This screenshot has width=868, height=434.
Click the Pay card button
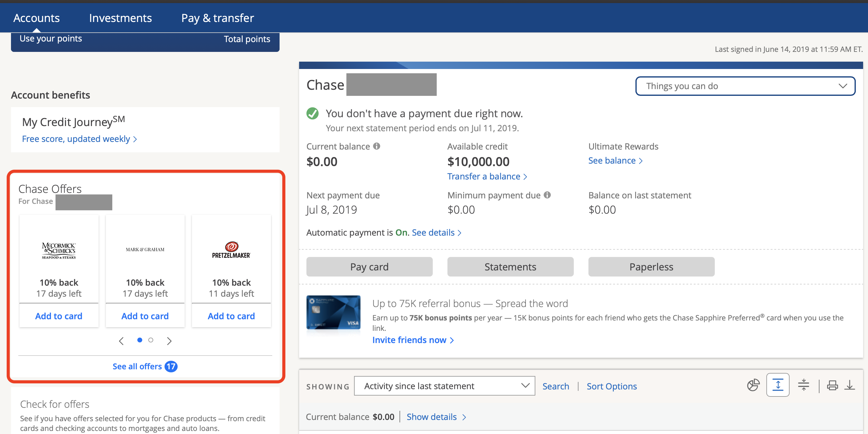click(369, 266)
